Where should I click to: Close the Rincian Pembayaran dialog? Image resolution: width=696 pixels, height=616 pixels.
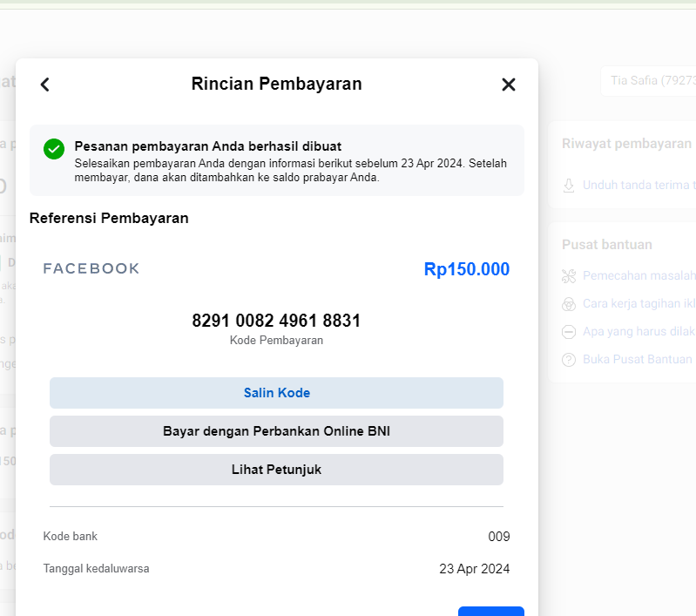click(508, 85)
